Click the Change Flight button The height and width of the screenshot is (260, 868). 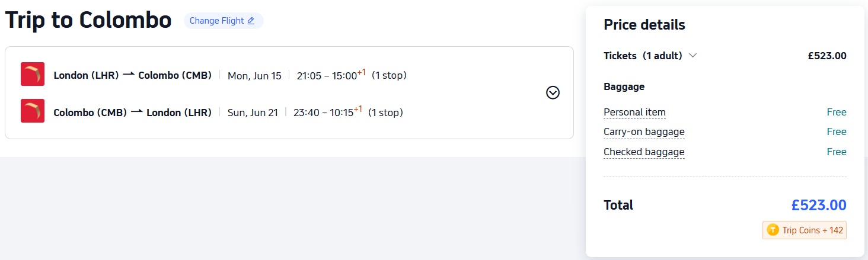[x=217, y=21]
